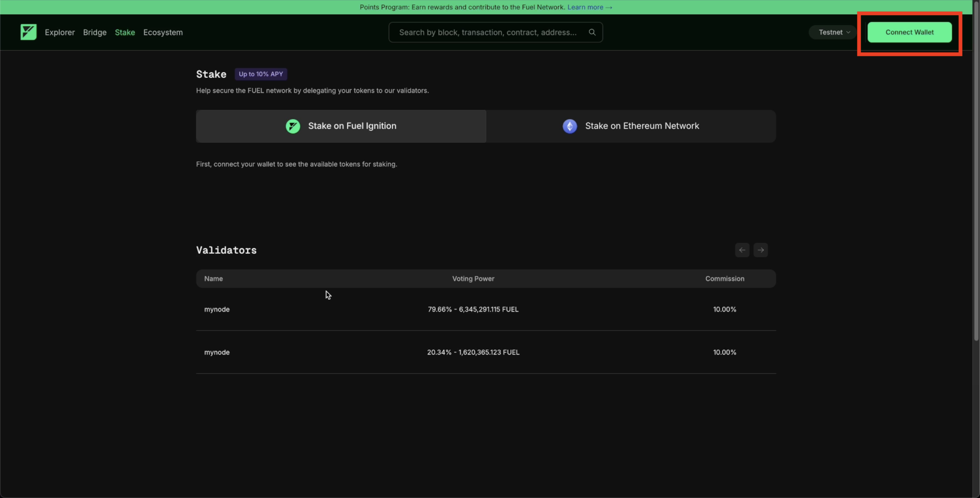Select the mynode validator with 20.34% power
The width and height of the screenshot is (980, 498).
click(x=217, y=352)
